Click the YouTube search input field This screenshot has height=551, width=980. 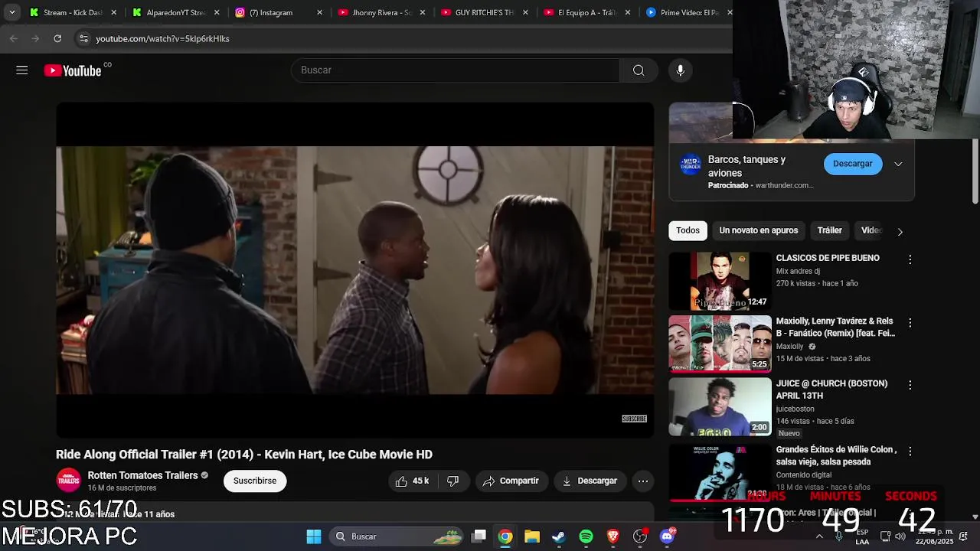tap(455, 70)
